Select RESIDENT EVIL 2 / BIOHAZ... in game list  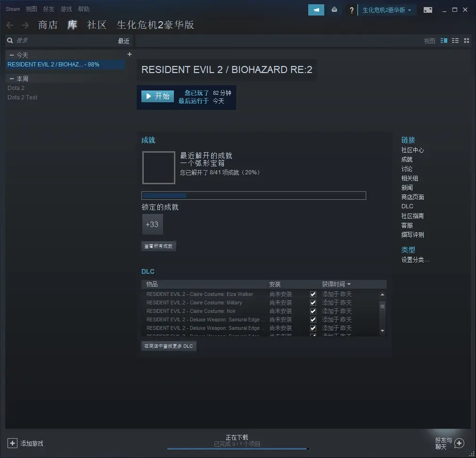pos(65,65)
